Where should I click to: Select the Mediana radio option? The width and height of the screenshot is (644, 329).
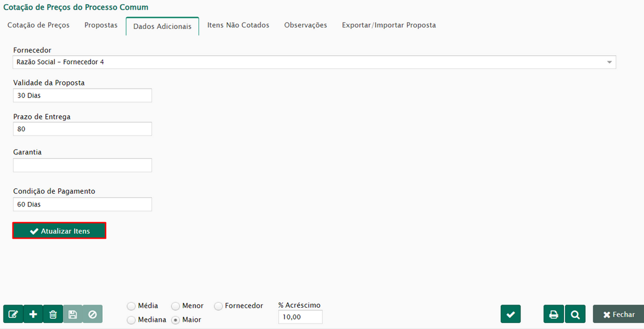click(131, 320)
